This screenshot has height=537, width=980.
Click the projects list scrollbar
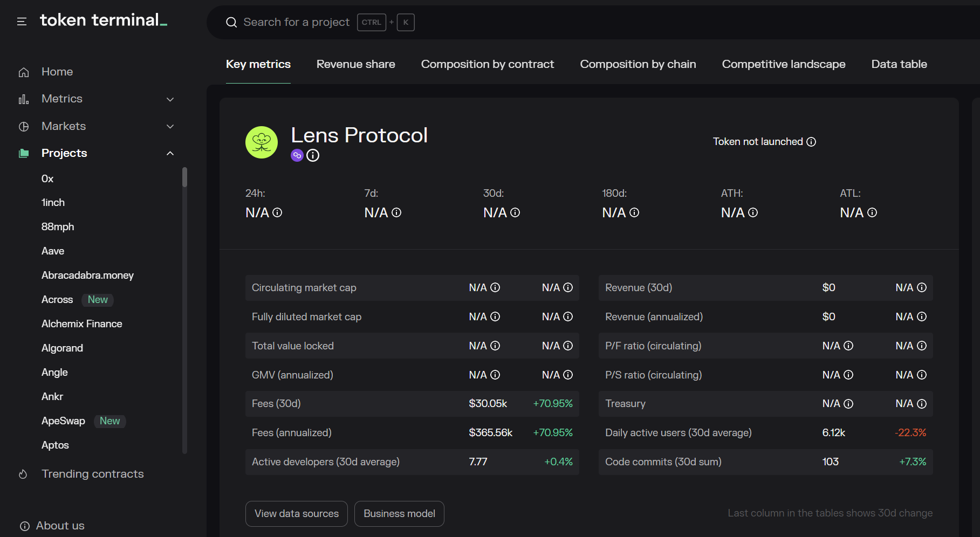pyautogui.click(x=184, y=177)
